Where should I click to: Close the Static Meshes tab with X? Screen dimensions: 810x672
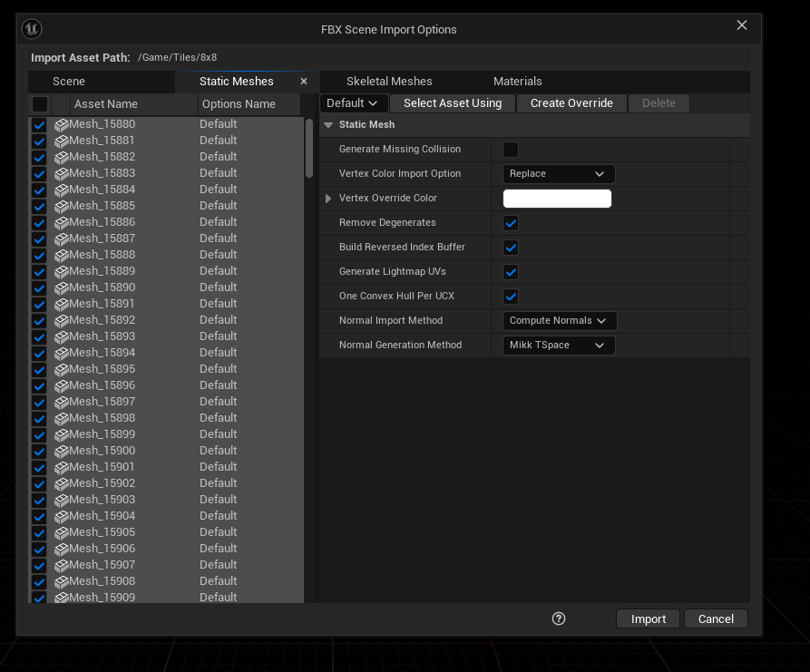[304, 82]
